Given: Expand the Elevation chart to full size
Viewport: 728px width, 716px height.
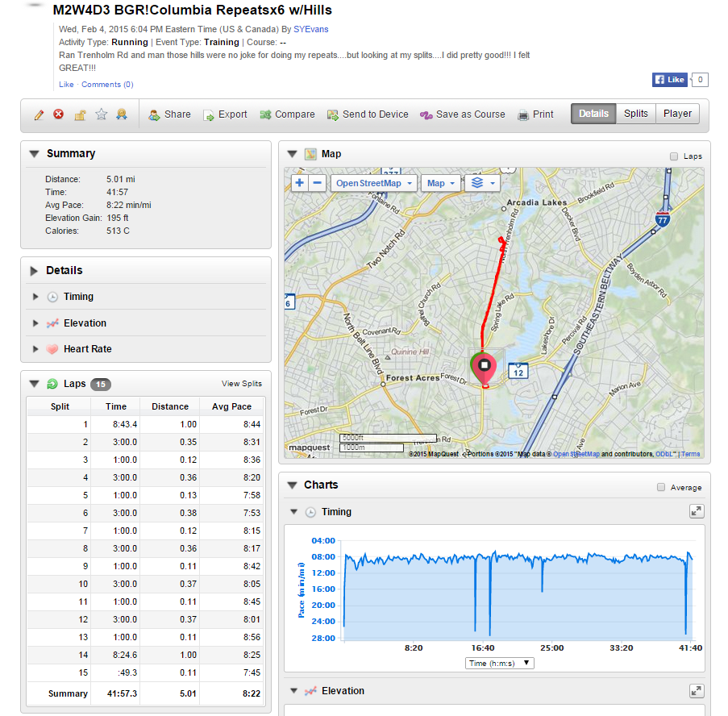Looking at the screenshot, I should [x=697, y=691].
